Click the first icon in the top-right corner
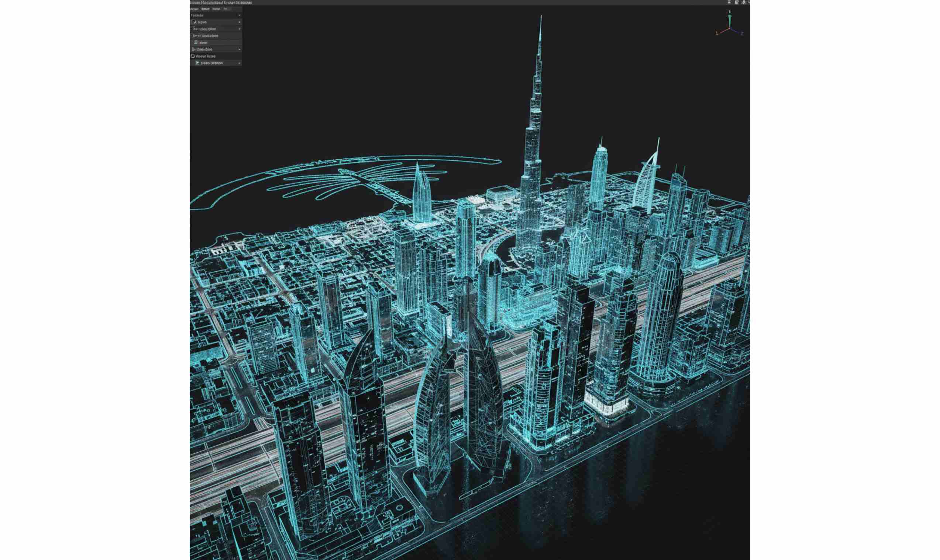This screenshot has height=560, width=940. click(729, 2)
